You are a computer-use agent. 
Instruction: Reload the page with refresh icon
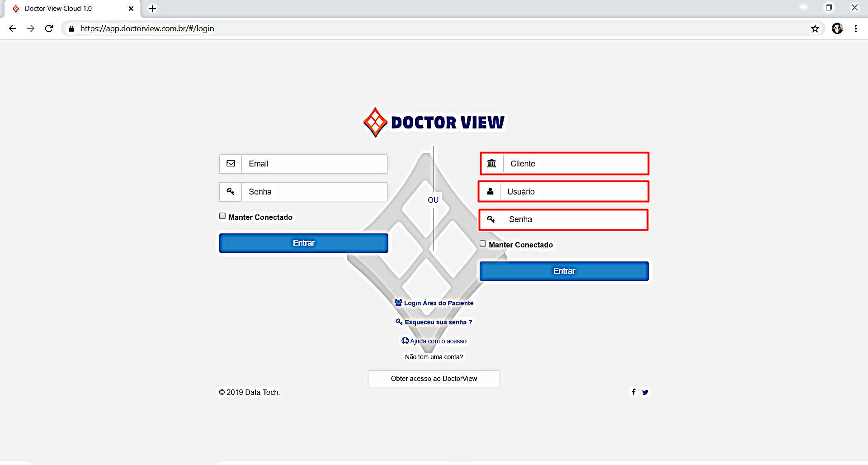pos(49,28)
